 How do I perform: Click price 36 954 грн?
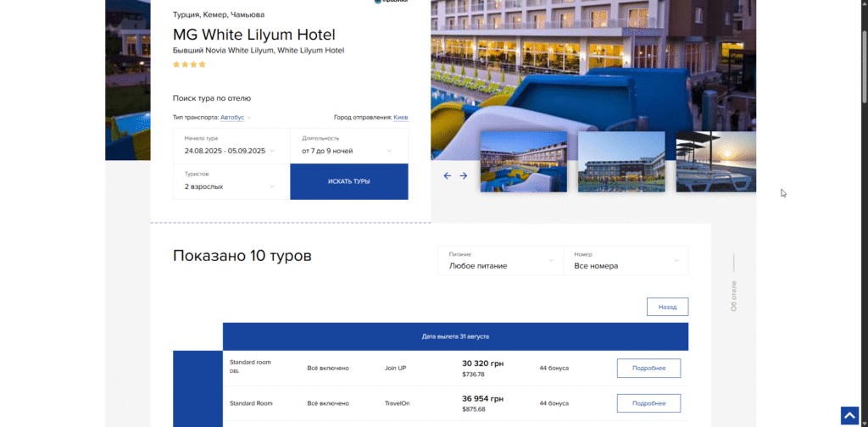tap(482, 399)
